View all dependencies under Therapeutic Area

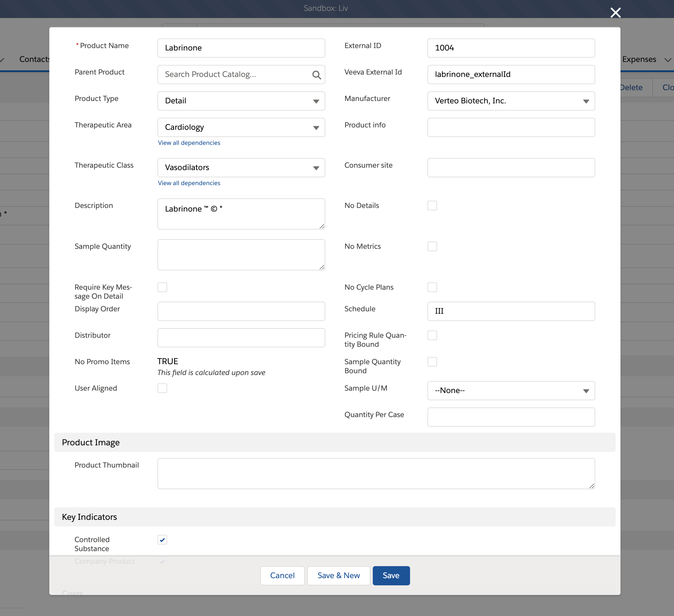pos(189,143)
